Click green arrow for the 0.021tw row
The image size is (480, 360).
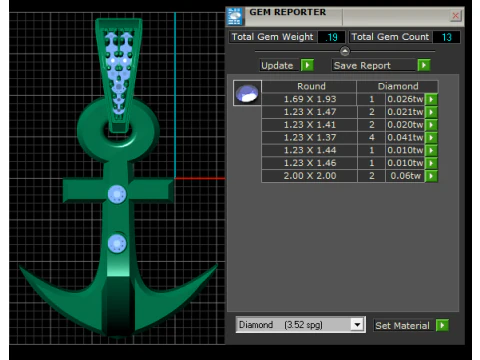tap(431, 112)
